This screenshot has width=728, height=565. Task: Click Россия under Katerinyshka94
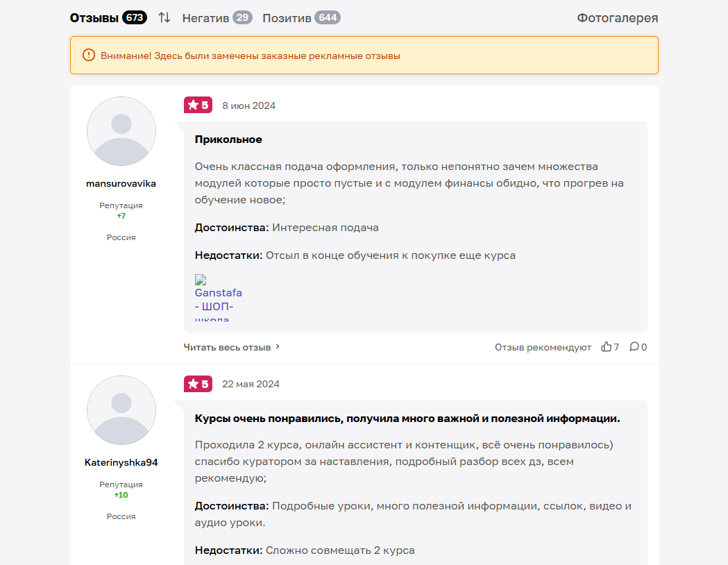[121, 516]
